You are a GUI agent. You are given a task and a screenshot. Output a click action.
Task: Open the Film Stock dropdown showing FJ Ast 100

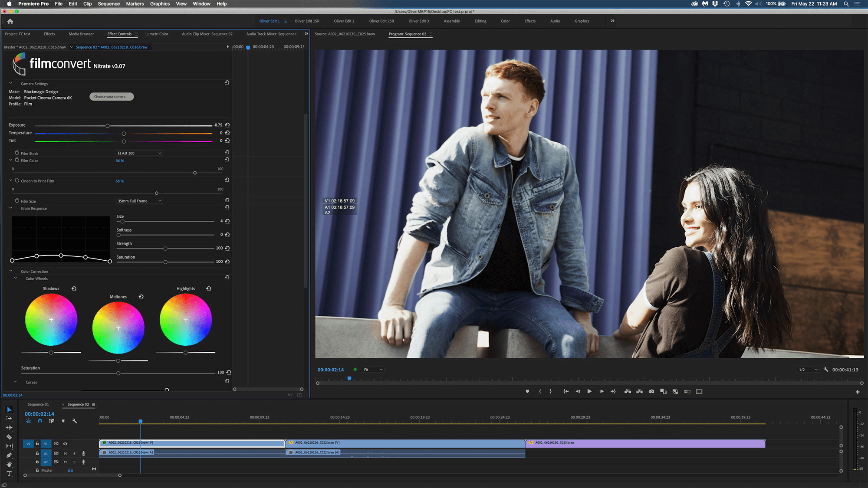pyautogui.click(x=139, y=153)
